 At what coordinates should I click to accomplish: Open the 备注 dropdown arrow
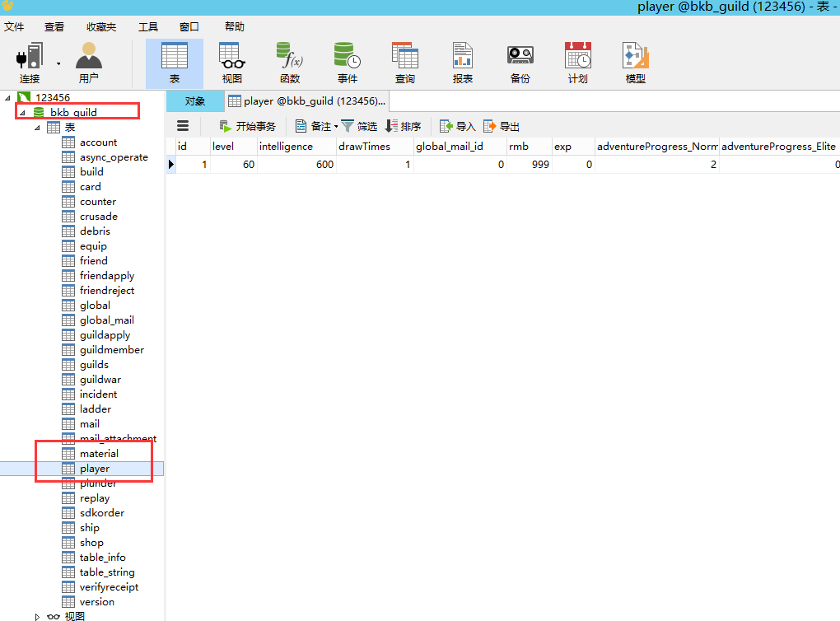[336, 127]
